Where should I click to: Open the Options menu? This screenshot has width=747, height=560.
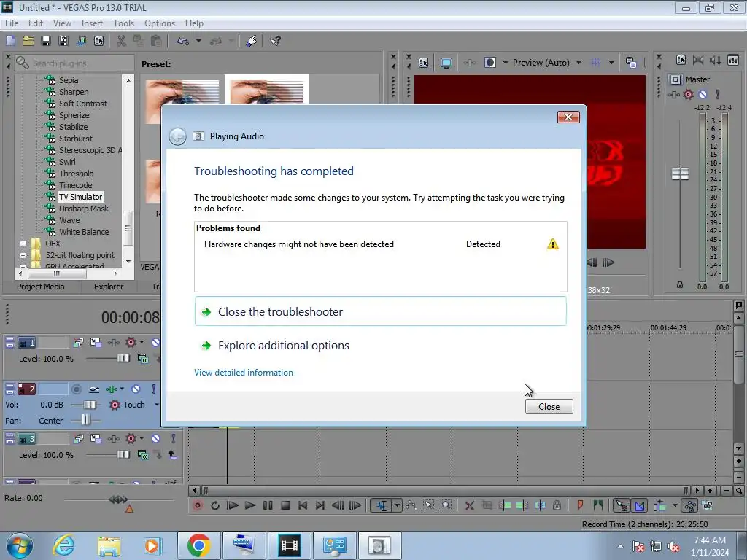[160, 23]
